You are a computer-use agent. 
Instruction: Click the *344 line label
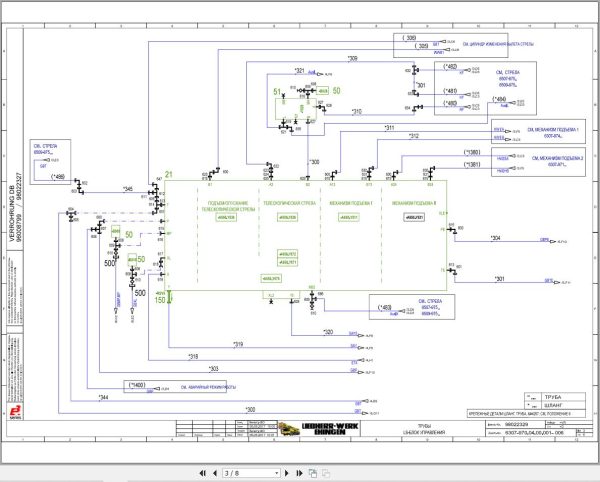(103, 397)
